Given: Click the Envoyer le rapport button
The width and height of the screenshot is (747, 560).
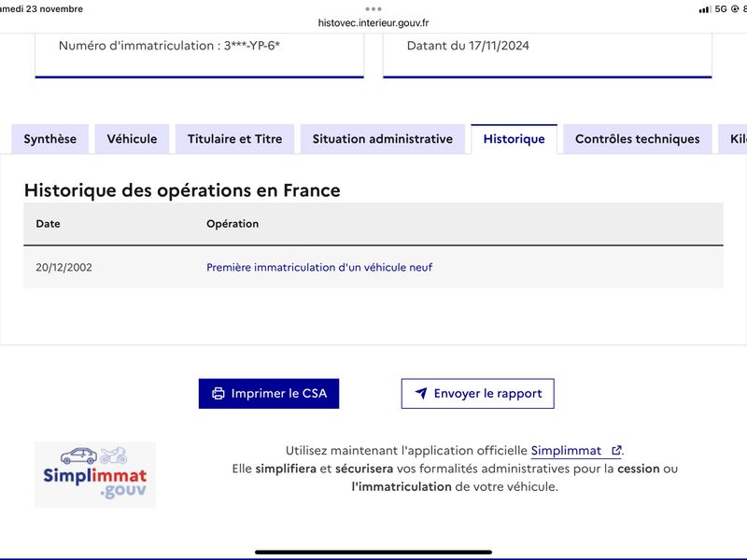Looking at the screenshot, I should click(x=478, y=393).
